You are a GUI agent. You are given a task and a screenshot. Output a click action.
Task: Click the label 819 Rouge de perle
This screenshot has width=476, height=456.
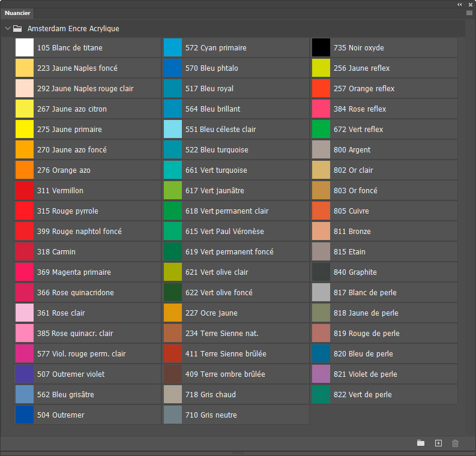coord(366,334)
